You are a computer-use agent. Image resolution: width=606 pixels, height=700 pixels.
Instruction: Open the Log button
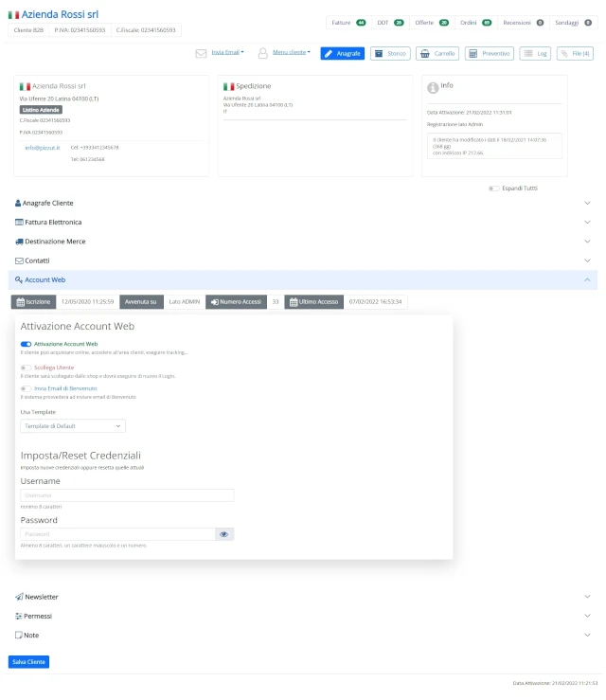click(535, 54)
